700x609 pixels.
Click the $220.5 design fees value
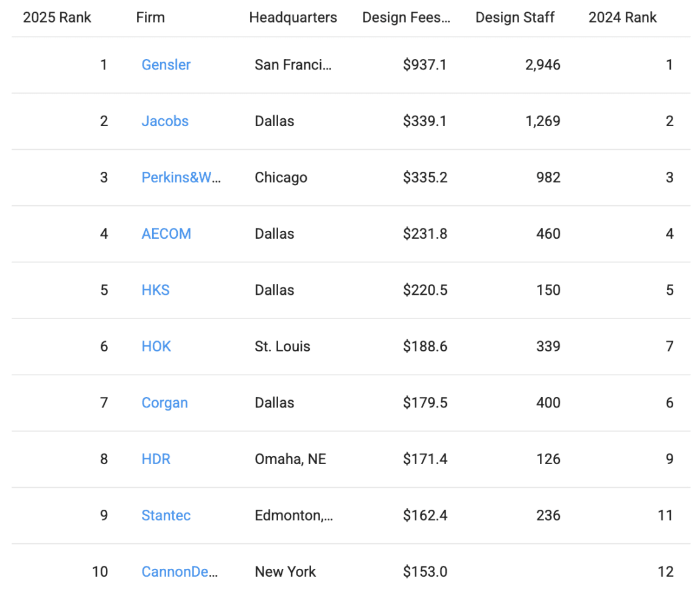425,290
